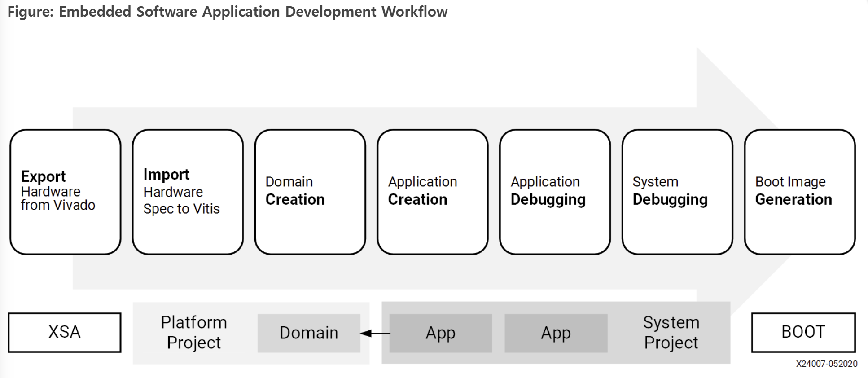The image size is (868, 378).
Task: Select the Import Hardware Spec to Vitis box
Action: [x=188, y=192]
